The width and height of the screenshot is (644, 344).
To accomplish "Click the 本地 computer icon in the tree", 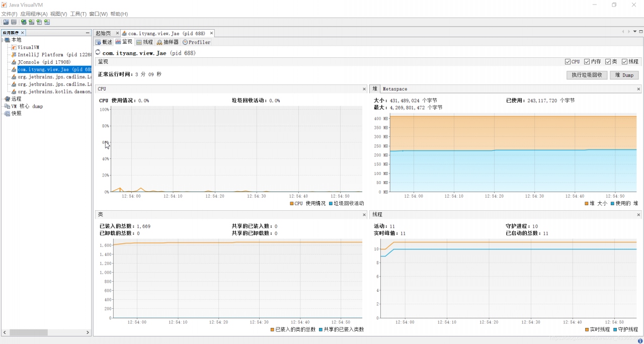I will pos(7,40).
